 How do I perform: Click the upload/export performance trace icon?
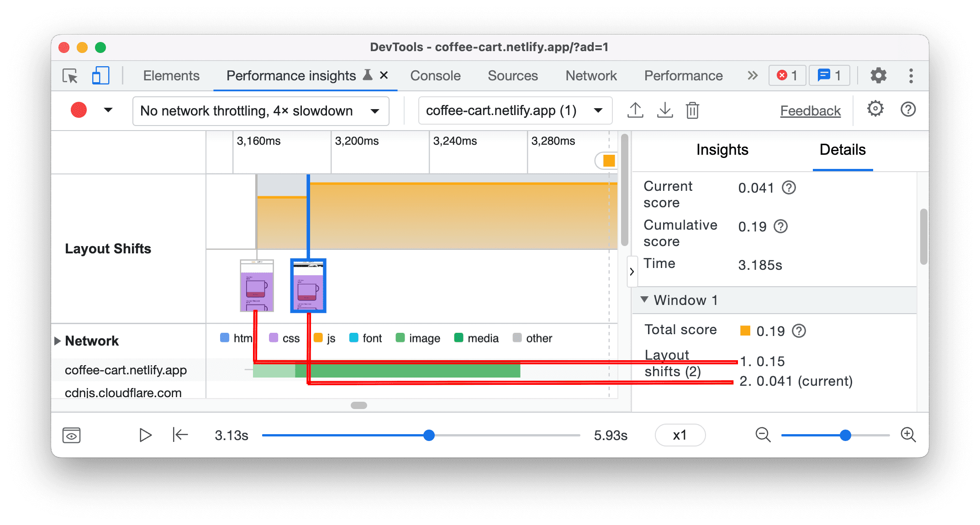pos(632,110)
